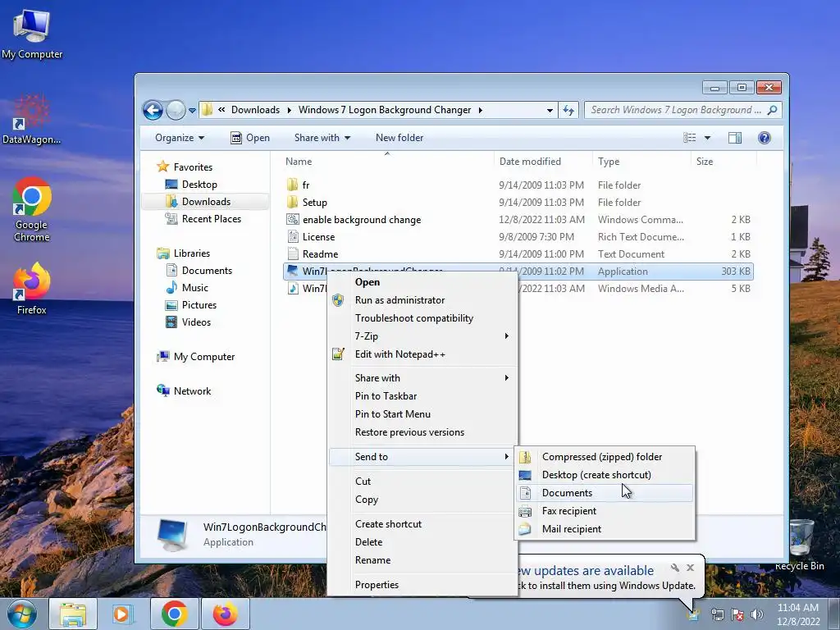Select the License document
This screenshot has width=840, height=630.
point(319,237)
